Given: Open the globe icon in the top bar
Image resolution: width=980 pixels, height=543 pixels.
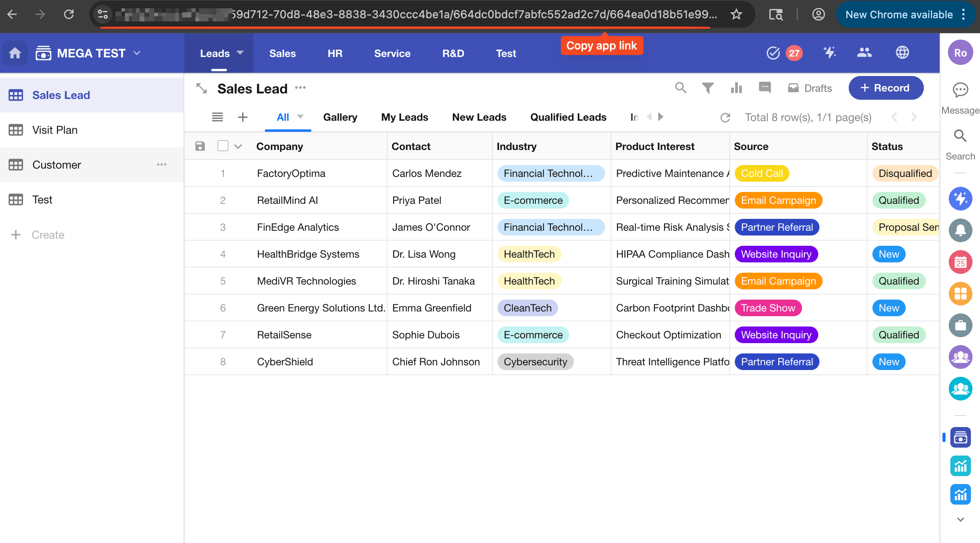Looking at the screenshot, I should point(902,53).
